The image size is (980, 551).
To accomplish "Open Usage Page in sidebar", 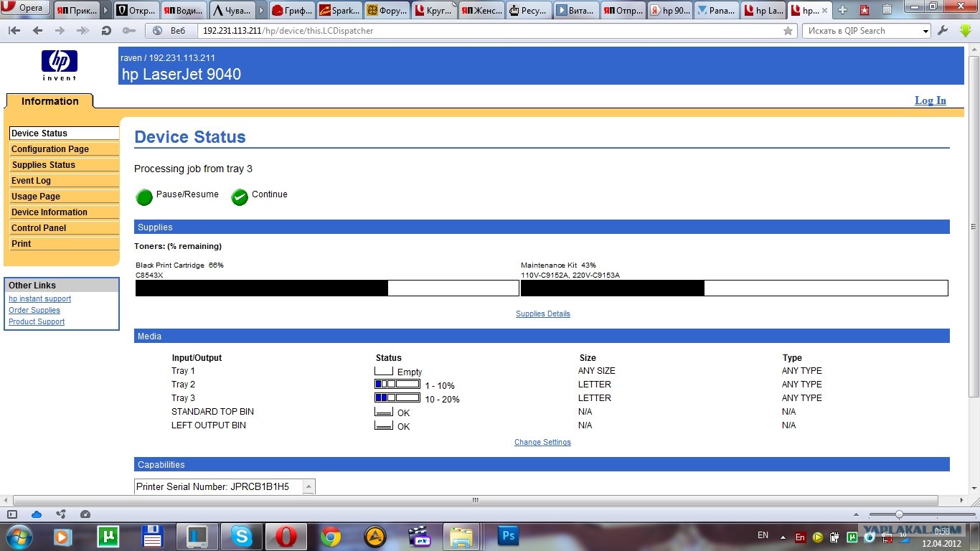I will click(64, 197).
